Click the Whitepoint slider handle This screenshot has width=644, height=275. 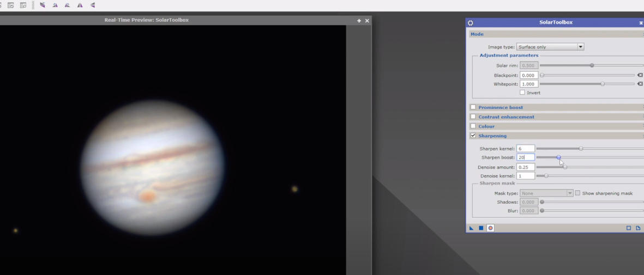(x=603, y=84)
